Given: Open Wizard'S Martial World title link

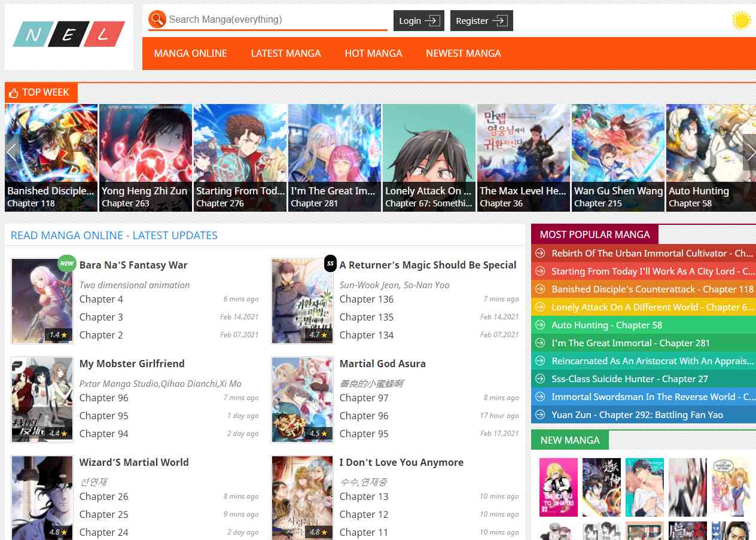Looking at the screenshot, I should [x=134, y=462].
